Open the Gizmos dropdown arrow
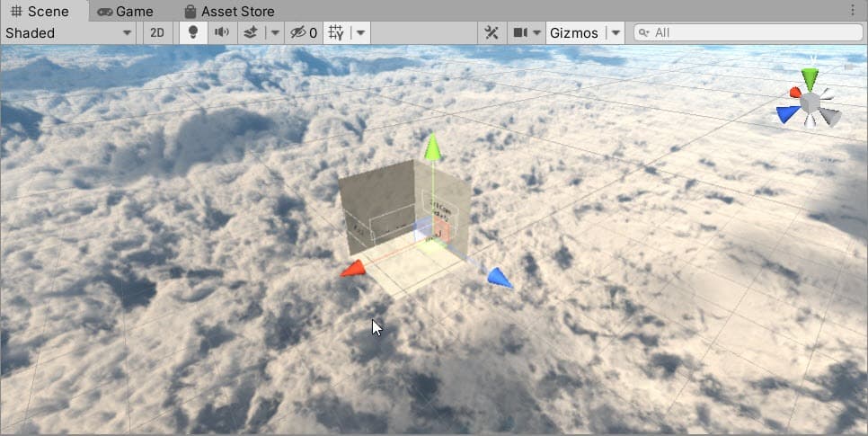Viewport: 868px width, 436px height. point(616,32)
